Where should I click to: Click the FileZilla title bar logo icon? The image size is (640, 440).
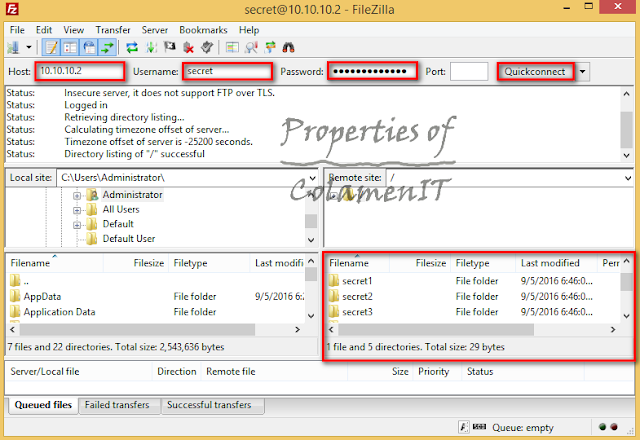(12, 9)
